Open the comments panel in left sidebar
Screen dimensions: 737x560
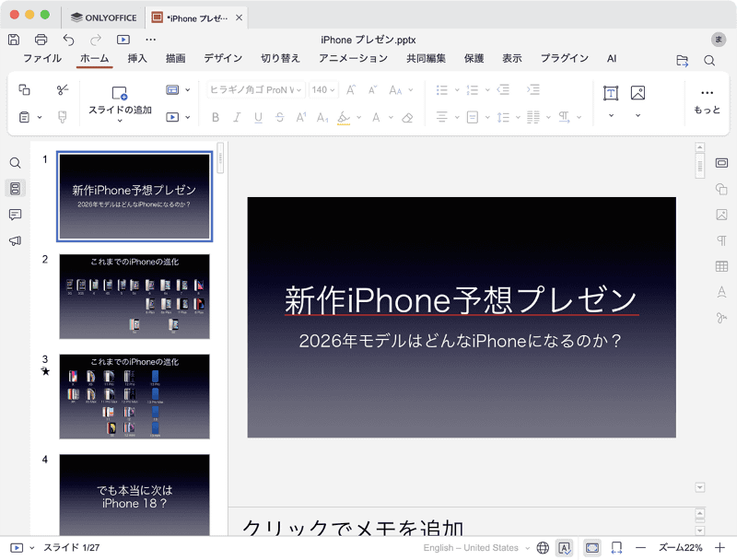(x=15, y=215)
